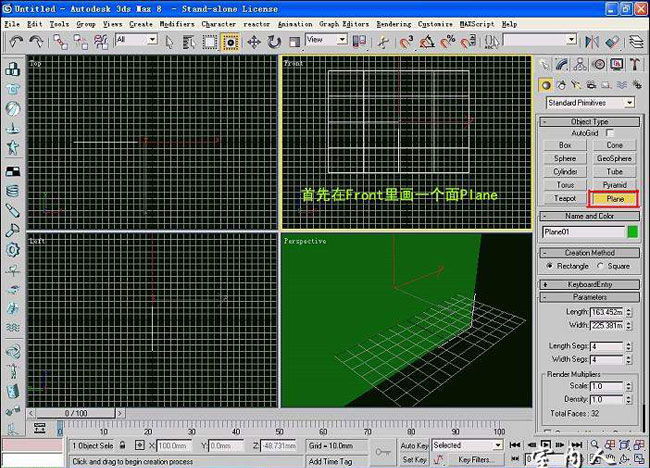Screen dimensions: 650x468
Task: Toggle the Percent Snap icon
Action: coord(448,41)
